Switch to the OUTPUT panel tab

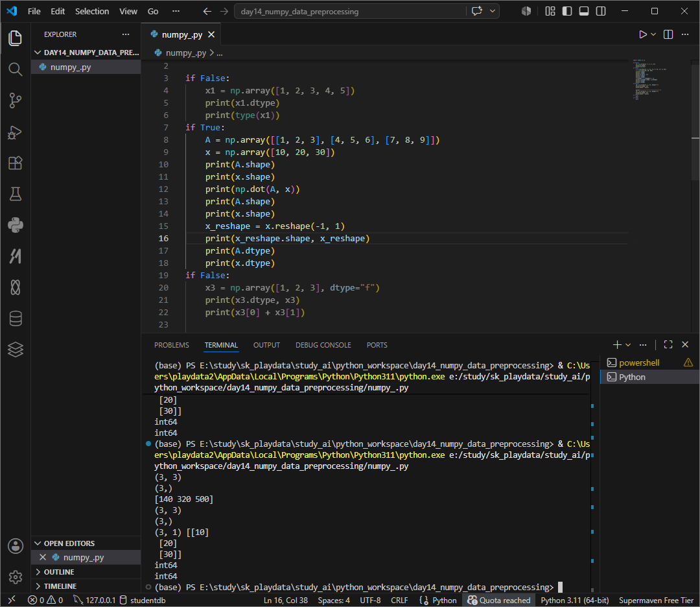click(x=266, y=345)
